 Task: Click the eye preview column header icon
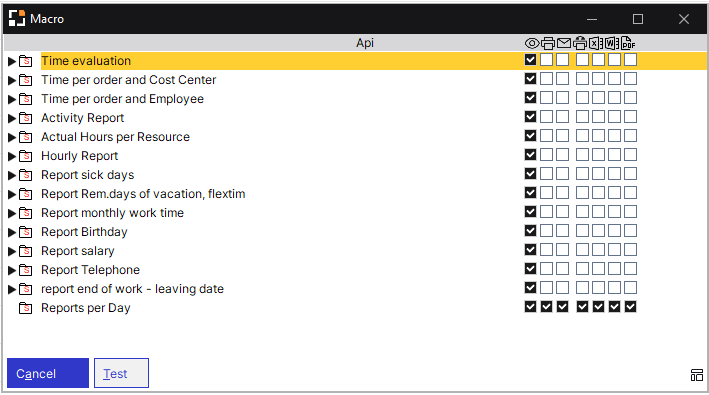tap(532, 43)
